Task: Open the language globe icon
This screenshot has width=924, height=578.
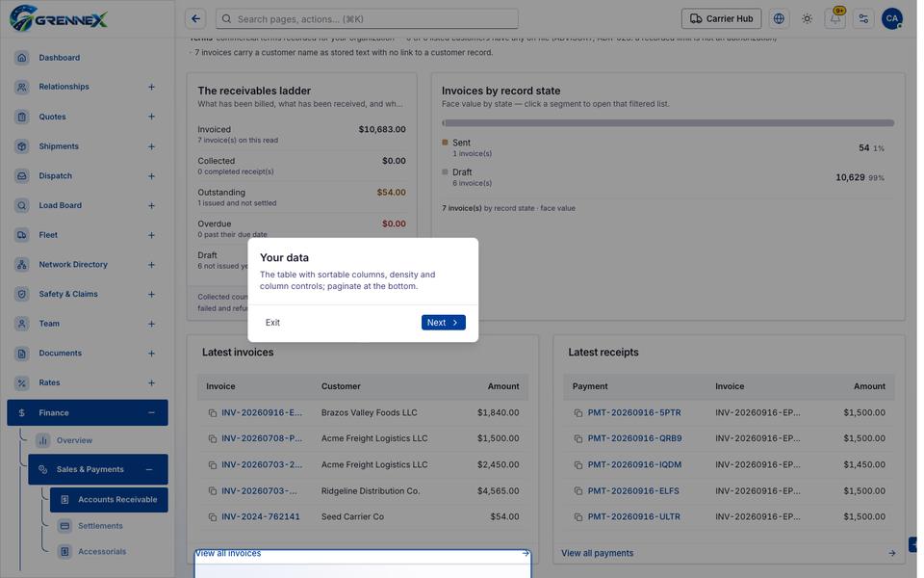Action: pyautogui.click(x=779, y=19)
